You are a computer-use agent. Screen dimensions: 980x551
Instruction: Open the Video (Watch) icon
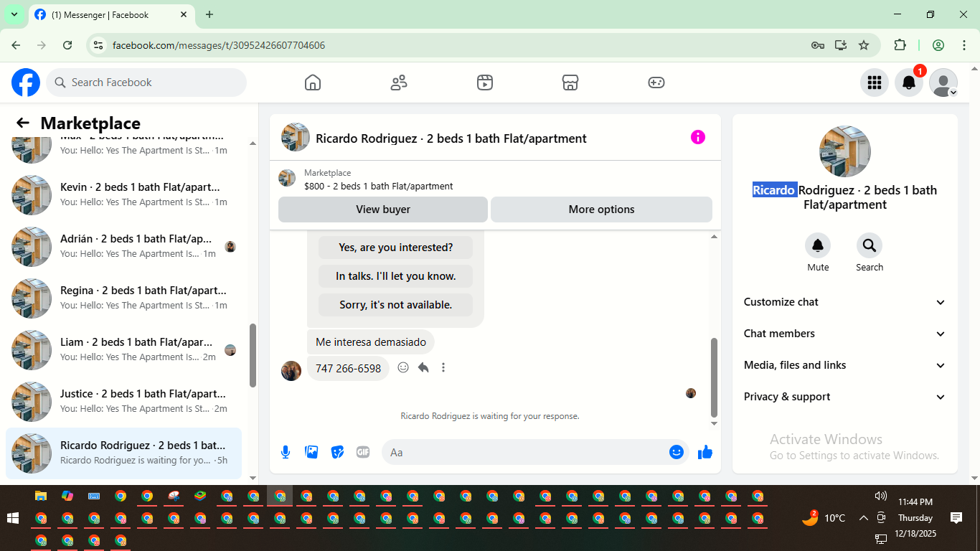pyautogui.click(x=485, y=83)
